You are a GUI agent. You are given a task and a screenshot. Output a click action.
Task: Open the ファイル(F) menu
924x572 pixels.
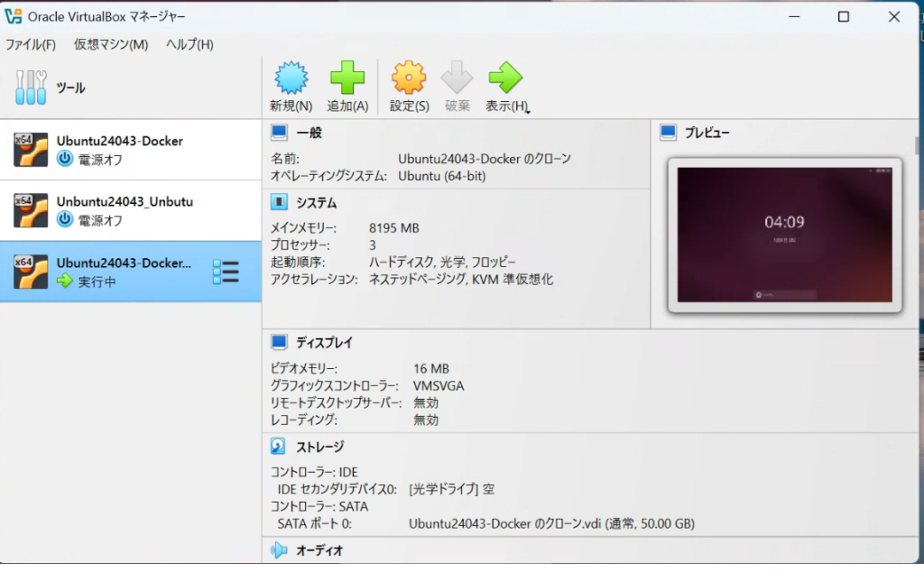31,44
